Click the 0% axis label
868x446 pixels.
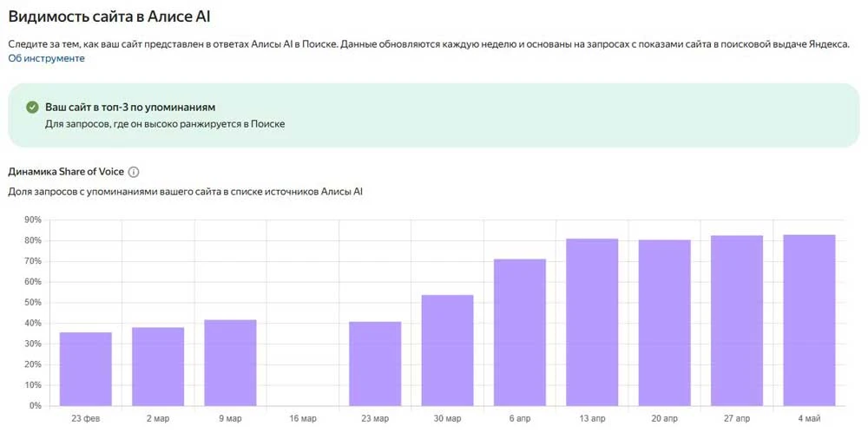point(36,405)
